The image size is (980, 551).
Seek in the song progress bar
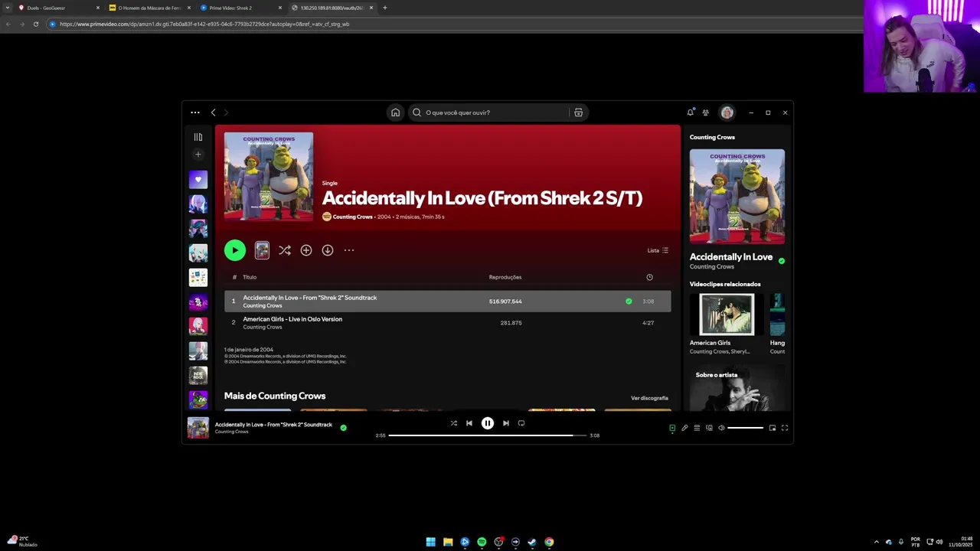[488, 435]
